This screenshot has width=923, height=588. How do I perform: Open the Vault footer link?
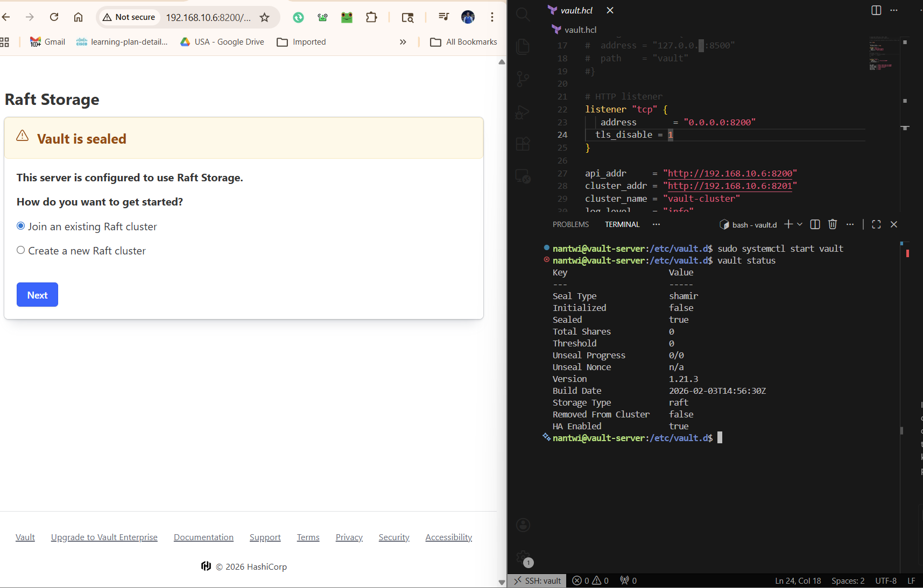tap(25, 537)
